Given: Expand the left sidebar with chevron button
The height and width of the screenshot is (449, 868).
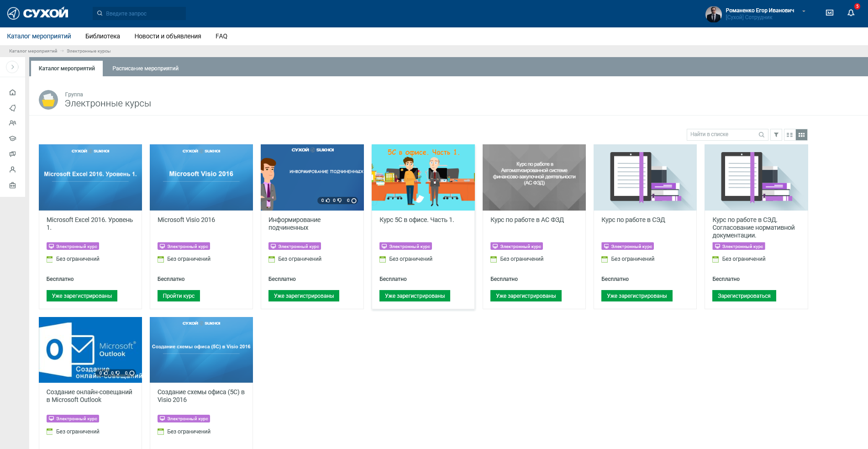Looking at the screenshot, I should tap(12, 67).
